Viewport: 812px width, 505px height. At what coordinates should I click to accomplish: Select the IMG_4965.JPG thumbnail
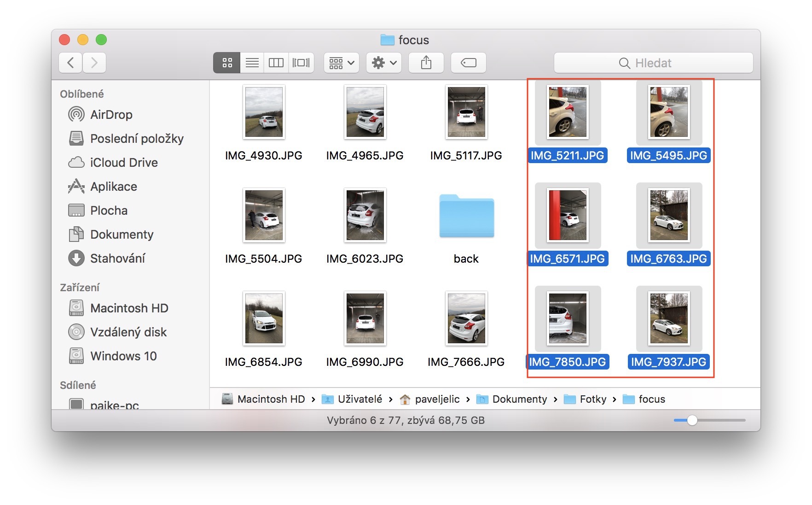coord(365,112)
